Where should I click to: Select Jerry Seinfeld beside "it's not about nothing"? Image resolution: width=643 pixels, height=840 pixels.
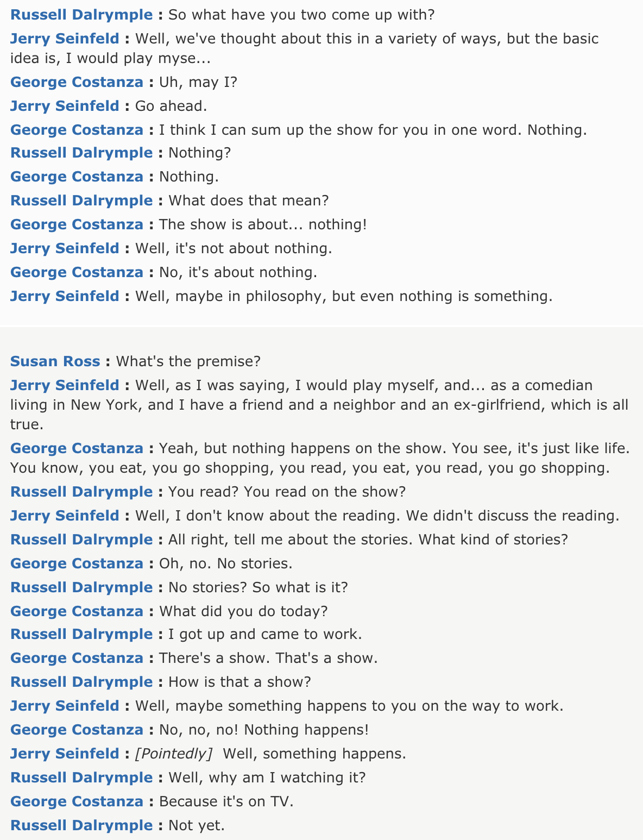[x=65, y=248]
